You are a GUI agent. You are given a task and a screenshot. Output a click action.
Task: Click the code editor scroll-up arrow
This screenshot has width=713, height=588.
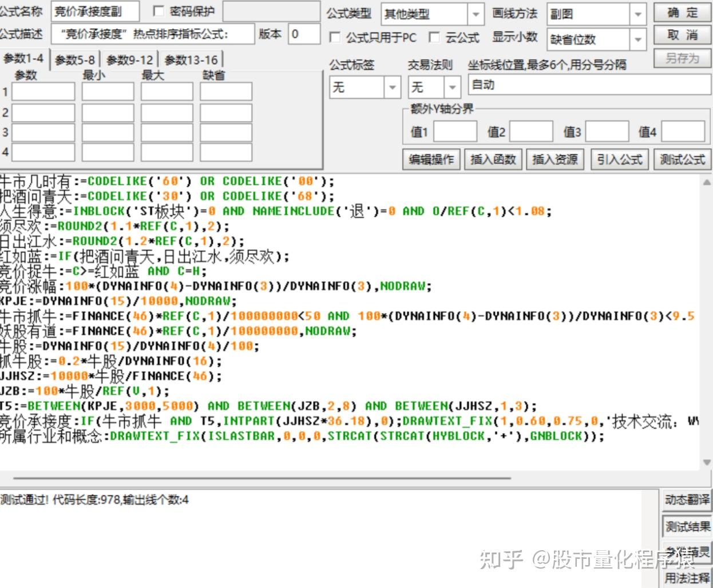coord(707,182)
